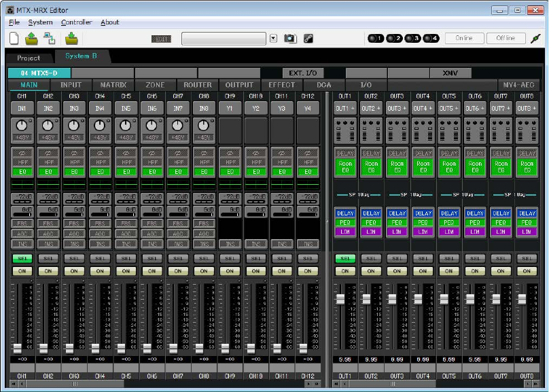Screen dimensions: 549x392
Task: Toggle the CH12 ON button
Action: [x=308, y=271]
